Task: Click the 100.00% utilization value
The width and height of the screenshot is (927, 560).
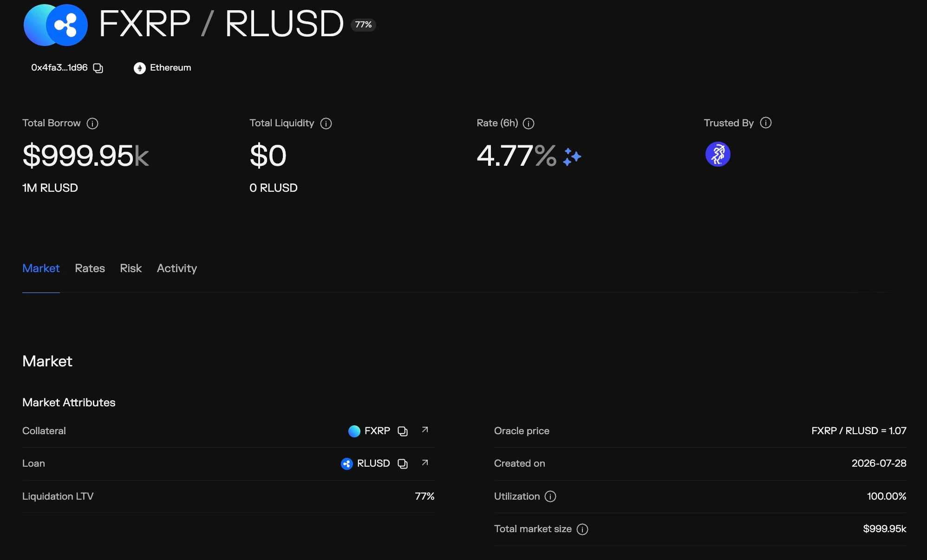Action: [887, 496]
